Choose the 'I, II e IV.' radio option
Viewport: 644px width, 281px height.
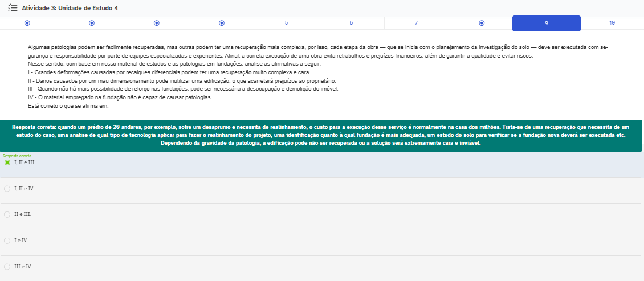7,188
